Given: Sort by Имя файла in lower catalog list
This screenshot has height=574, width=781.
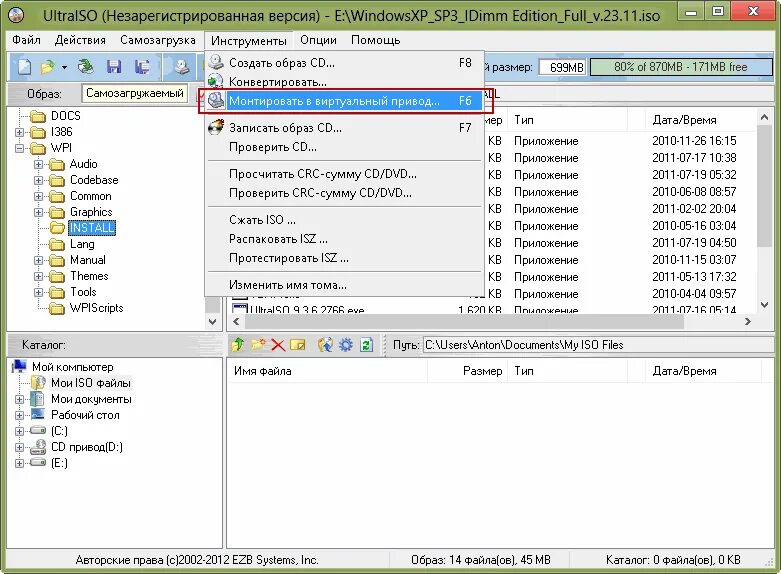Looking at the screenshot, I should coord(262,371).
